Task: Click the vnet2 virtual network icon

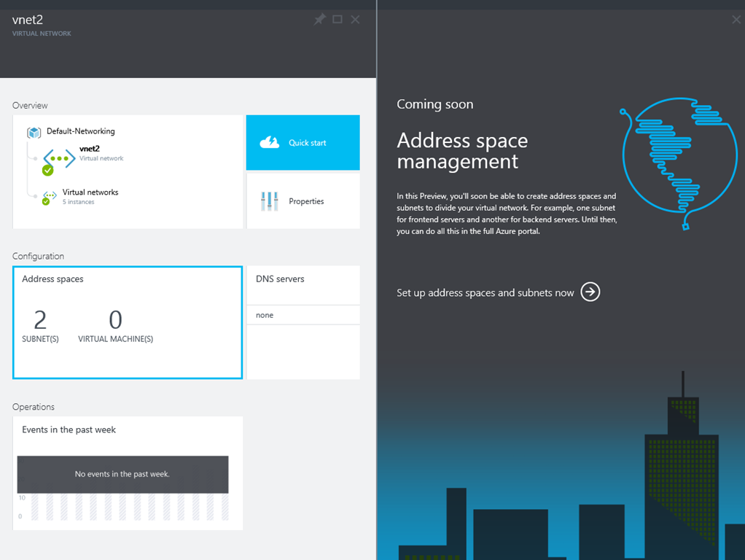Action: click(59, 158)
